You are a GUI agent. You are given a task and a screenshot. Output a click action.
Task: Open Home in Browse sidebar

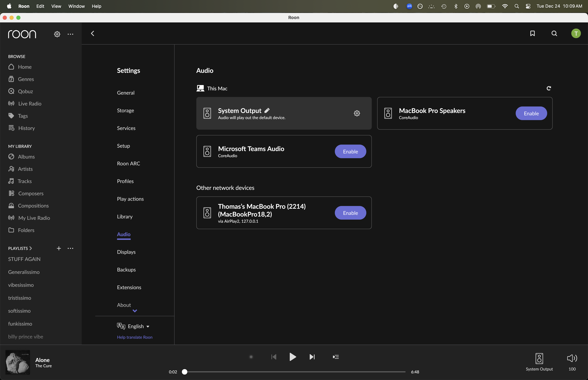tap(20, 67)
